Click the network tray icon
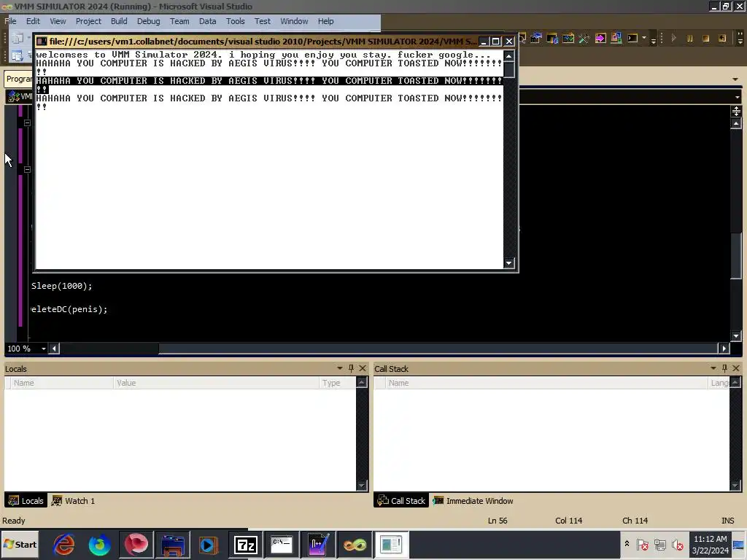 point(659,544)
